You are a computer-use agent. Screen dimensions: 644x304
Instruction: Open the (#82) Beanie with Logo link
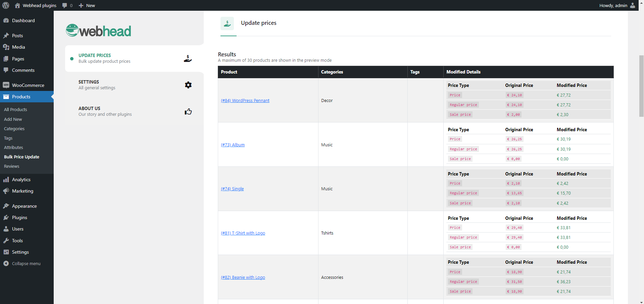pyautogui.click(x=243, y=277)
